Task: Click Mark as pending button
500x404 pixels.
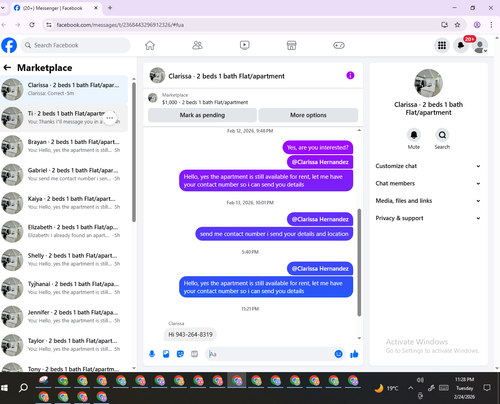Action: click(202, 115)
